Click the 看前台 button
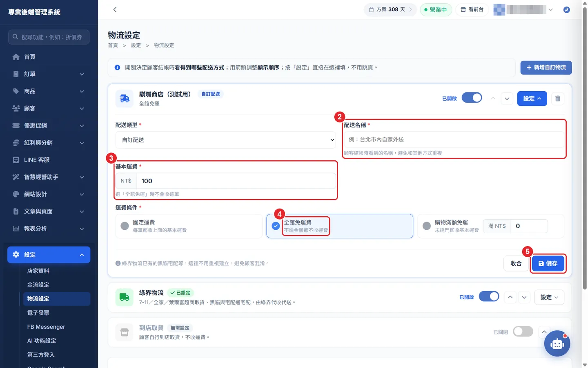588x368 pixels. [472, 9]
